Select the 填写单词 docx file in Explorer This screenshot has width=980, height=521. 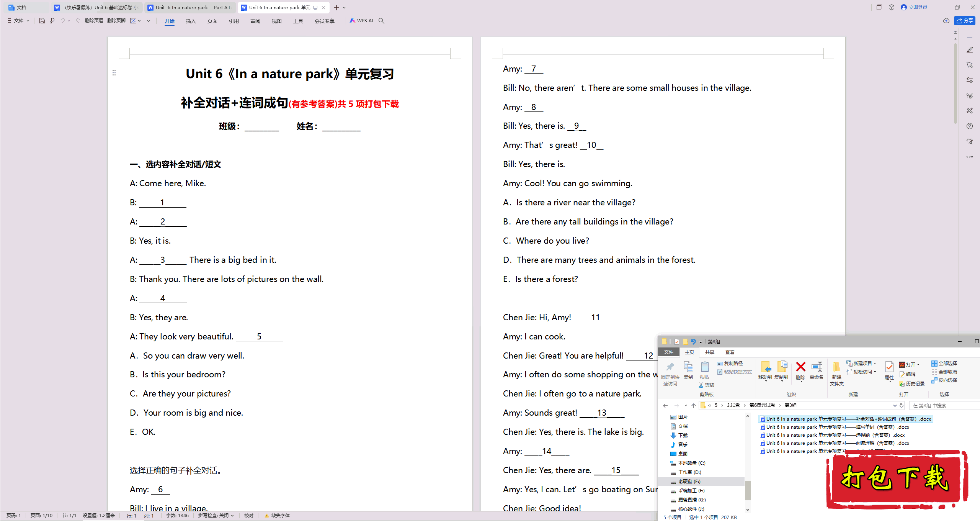(x=835, y=427)
